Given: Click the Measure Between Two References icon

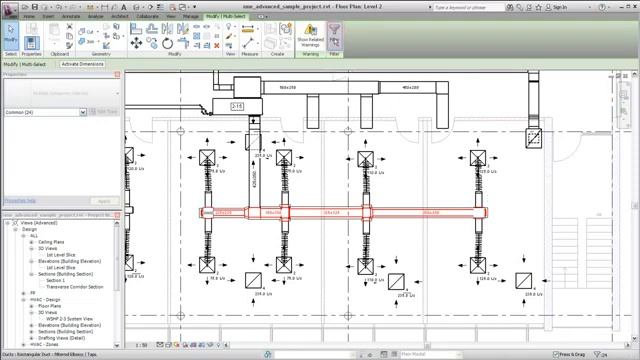Looking at the screenshot, I should point(248,43).
